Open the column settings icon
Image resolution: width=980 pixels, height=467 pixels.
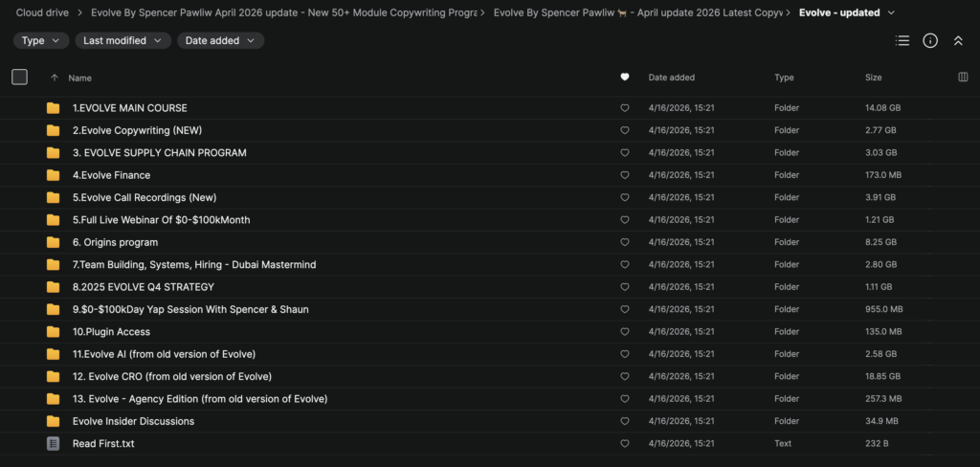pos(963,78)
